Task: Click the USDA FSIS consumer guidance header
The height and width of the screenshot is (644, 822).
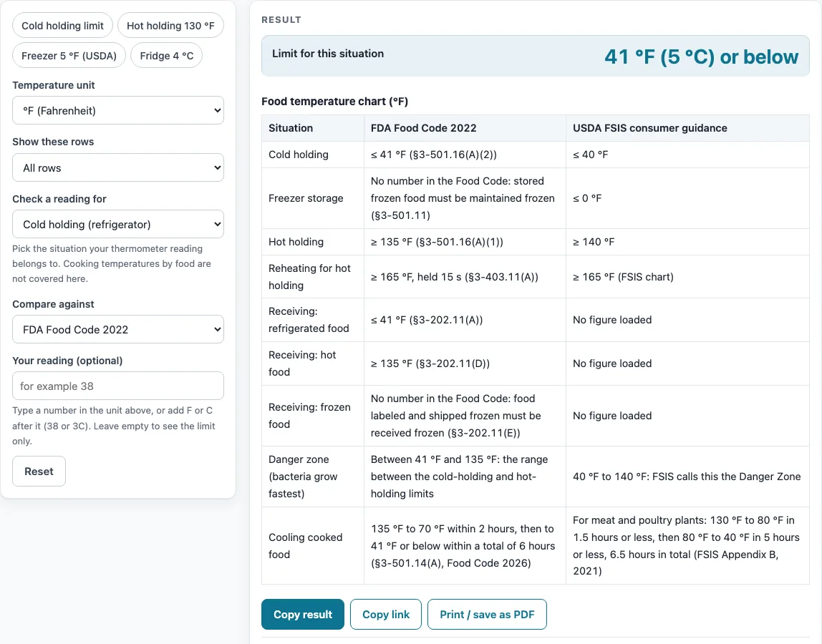Action: (688, 128)
